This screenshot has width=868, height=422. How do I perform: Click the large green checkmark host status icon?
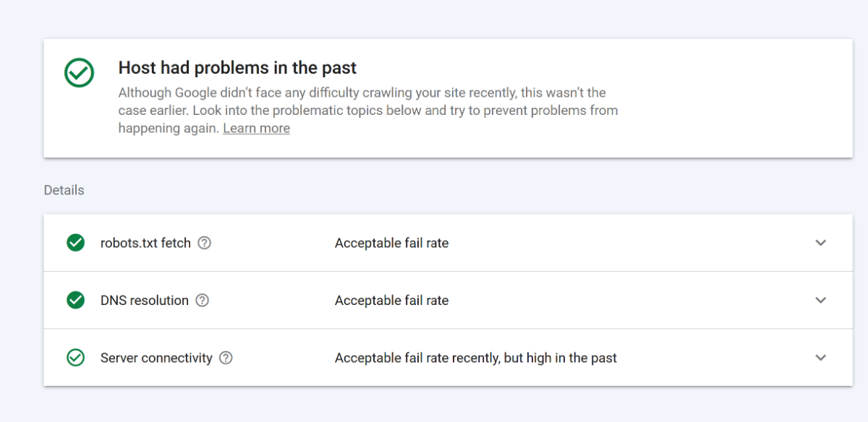(79, 72)
